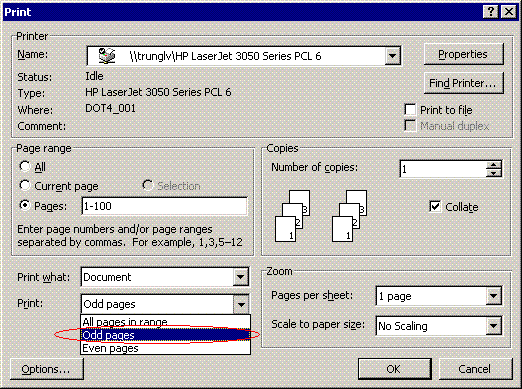
Task: Choose Current page radio option
Action: [25, 185]
